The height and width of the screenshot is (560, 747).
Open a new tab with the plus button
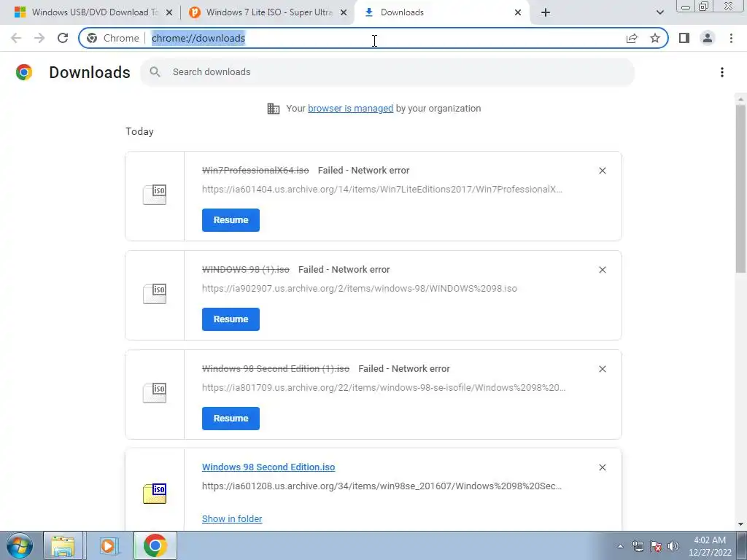click(546, 12)
